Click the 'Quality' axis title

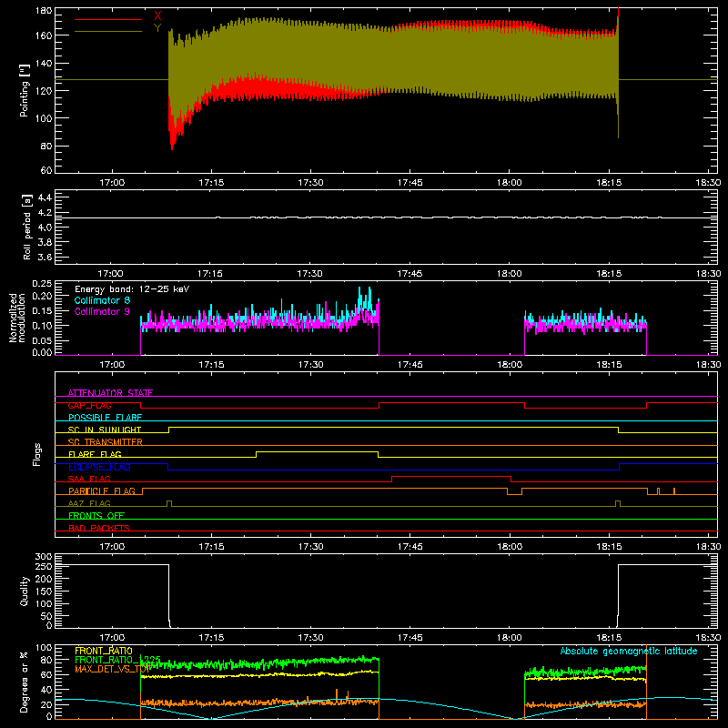click(x=25, y=591)
